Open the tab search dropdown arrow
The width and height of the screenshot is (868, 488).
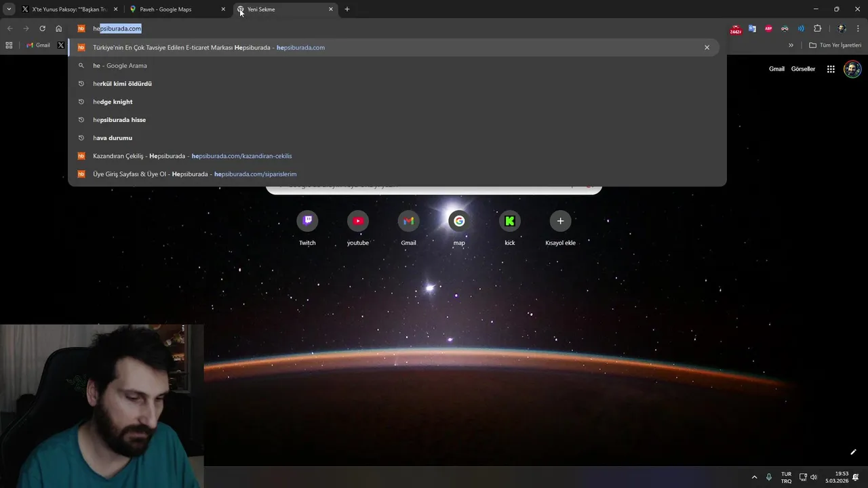click(x=9, y=9)
